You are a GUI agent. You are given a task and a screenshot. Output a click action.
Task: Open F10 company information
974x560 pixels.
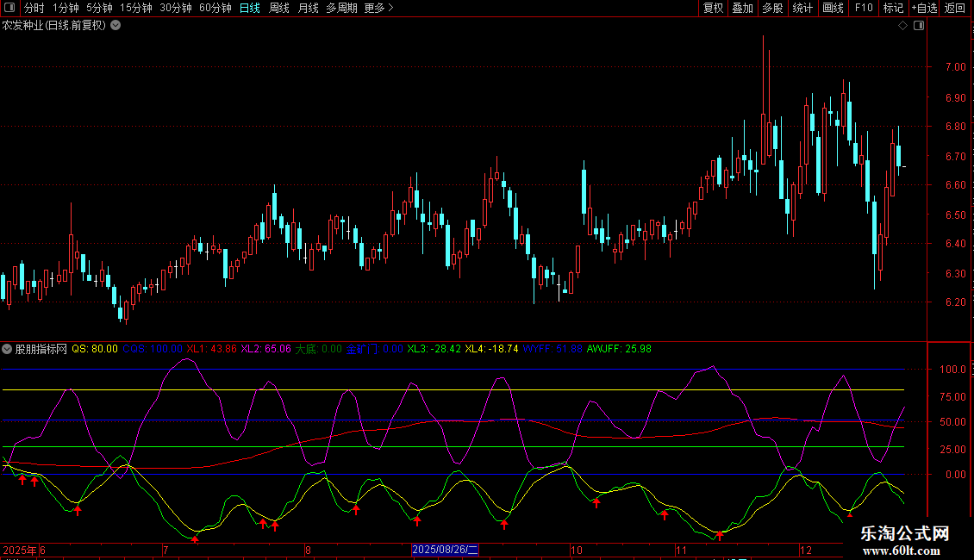(x=863, y=8)
